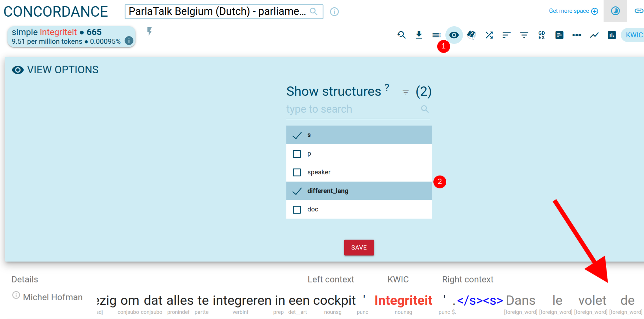The width and height of the screenshot is (644, 319).
Task: Click the download results icon
Action: 419,35
